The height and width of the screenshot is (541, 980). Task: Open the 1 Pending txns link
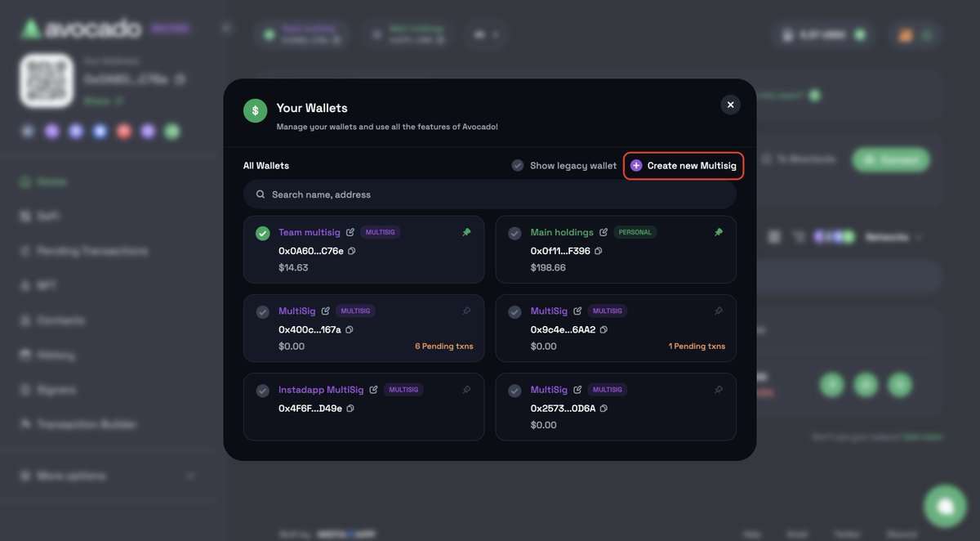tap(697, 347)
